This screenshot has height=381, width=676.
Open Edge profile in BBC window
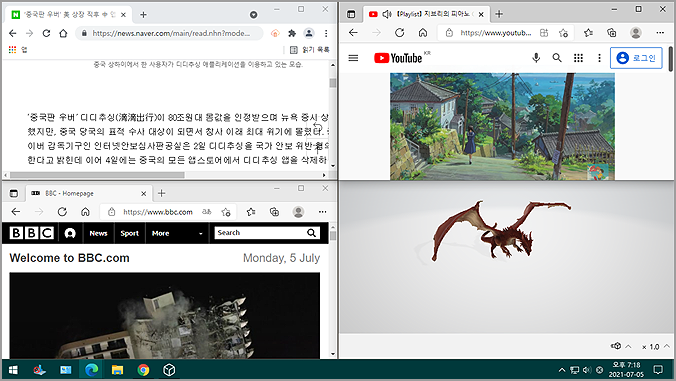(x=298, y=212)
